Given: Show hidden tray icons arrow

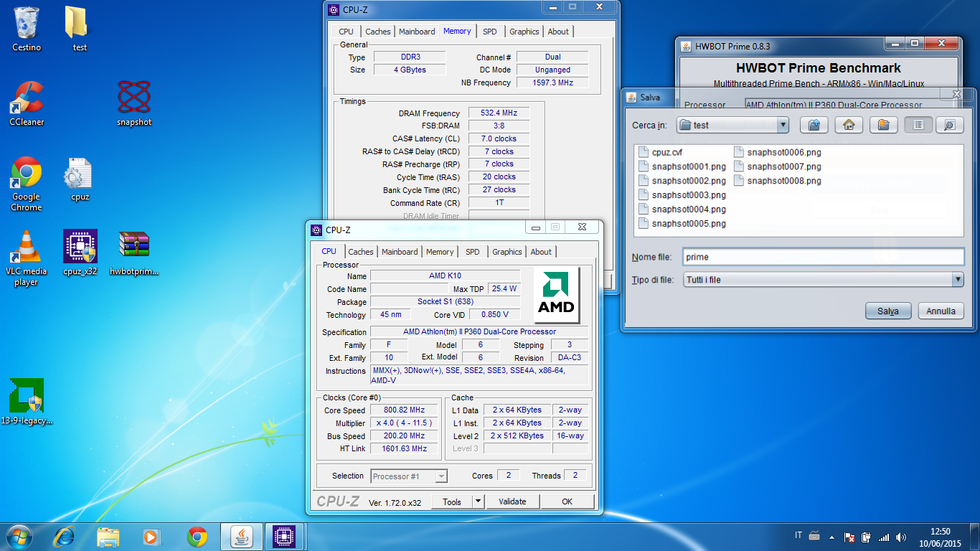Looking at the screenshot, I should [x=832, y=537].
